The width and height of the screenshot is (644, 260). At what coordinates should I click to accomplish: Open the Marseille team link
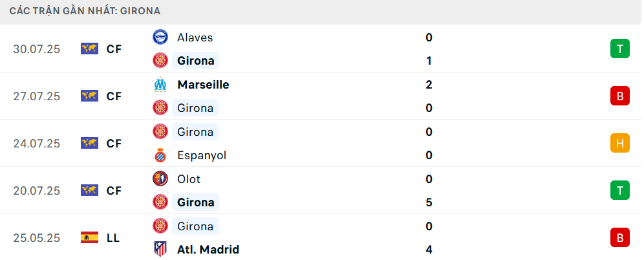click(203, 85)
